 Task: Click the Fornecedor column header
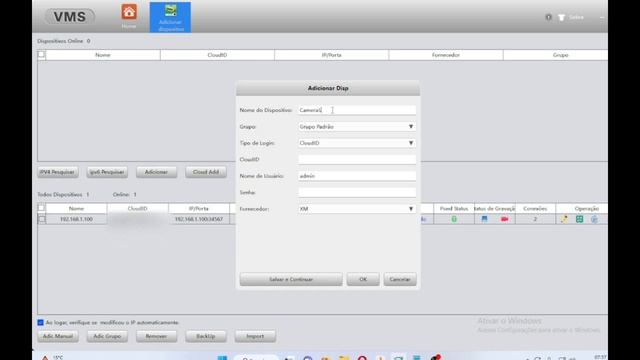446,55
